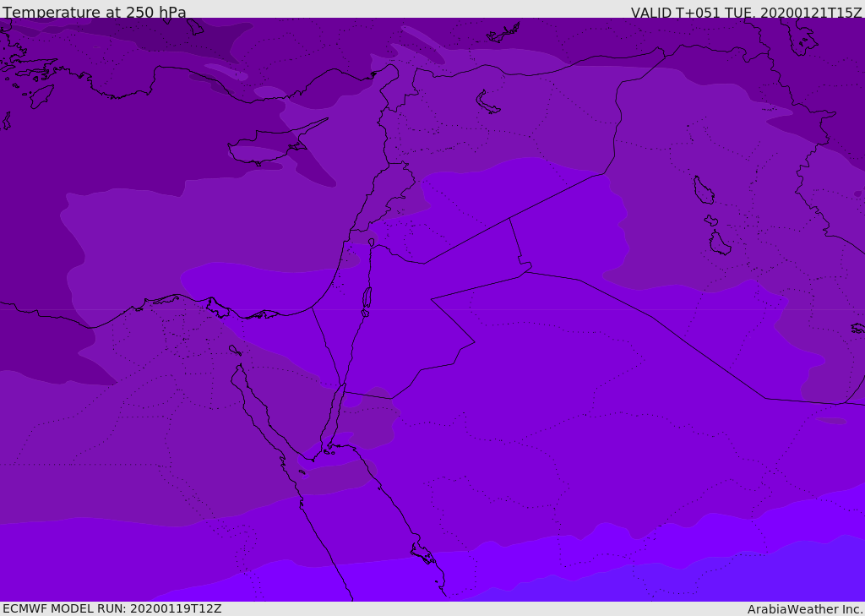Click the 'VALID T+051 TUE. 20200121T15Z' label
Image resolution: width=865 pixels, height=616 pixels.
(x=747, y=13)
